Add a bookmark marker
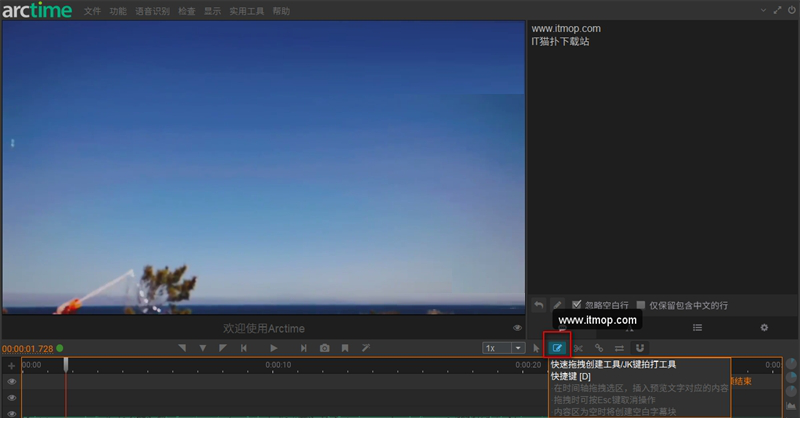 click(x=345, y=348)
